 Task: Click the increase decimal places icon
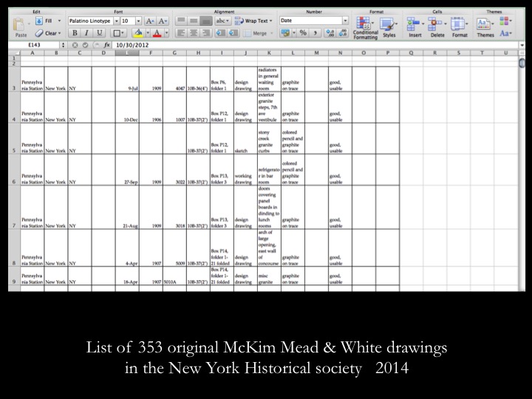click(x=330, y=33)
